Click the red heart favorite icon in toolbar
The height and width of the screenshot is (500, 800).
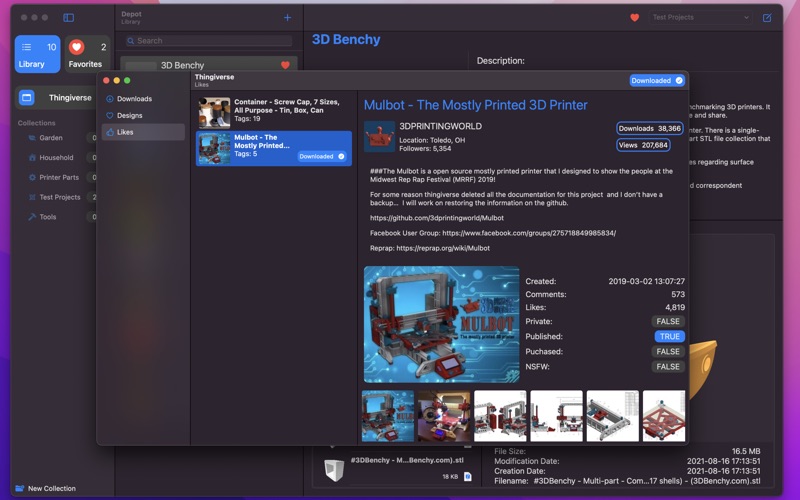pos(634,18)
